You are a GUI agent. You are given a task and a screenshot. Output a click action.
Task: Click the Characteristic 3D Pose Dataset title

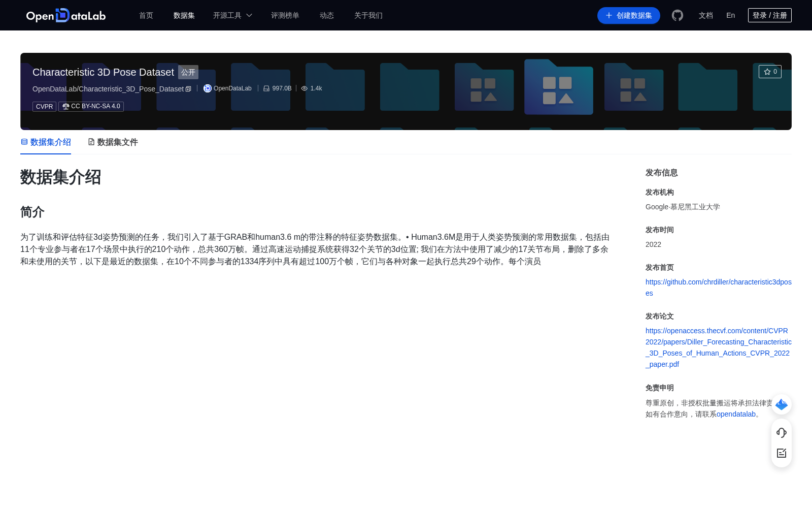(103, 72)
